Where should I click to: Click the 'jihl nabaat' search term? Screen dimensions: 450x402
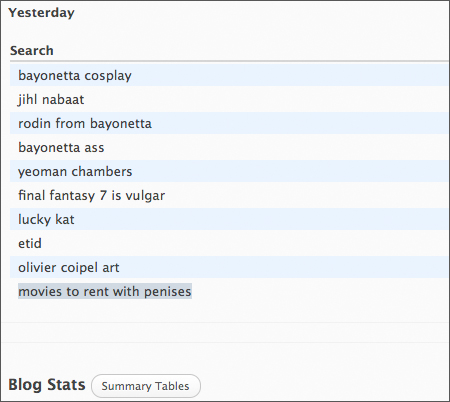51,100
